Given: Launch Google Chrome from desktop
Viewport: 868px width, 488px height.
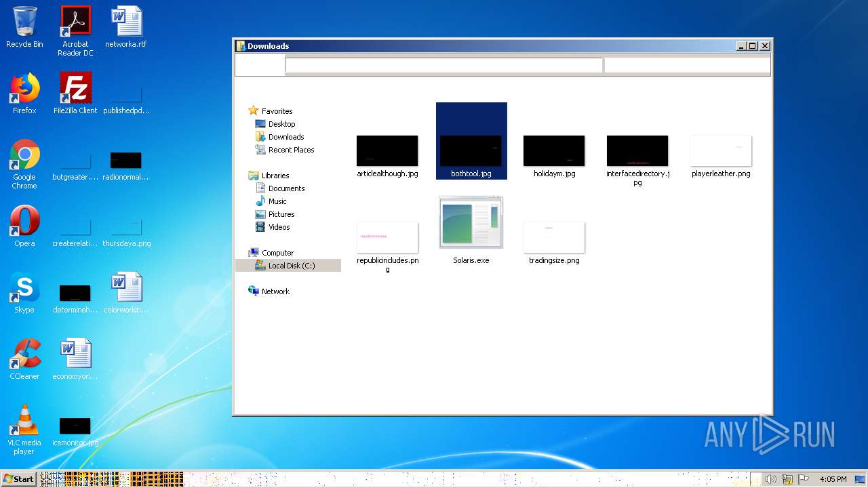Looking at the screenshot, I should point(24,164).
